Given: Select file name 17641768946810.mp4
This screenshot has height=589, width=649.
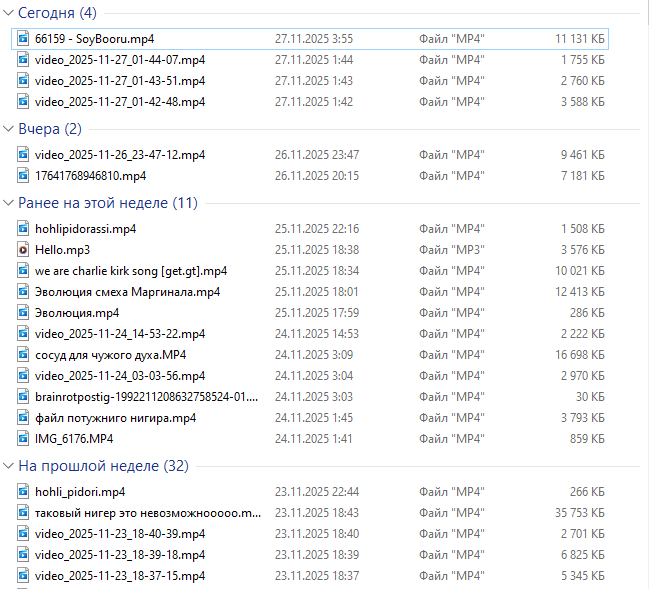Looking at the screenshot, I should click(91, 175).
